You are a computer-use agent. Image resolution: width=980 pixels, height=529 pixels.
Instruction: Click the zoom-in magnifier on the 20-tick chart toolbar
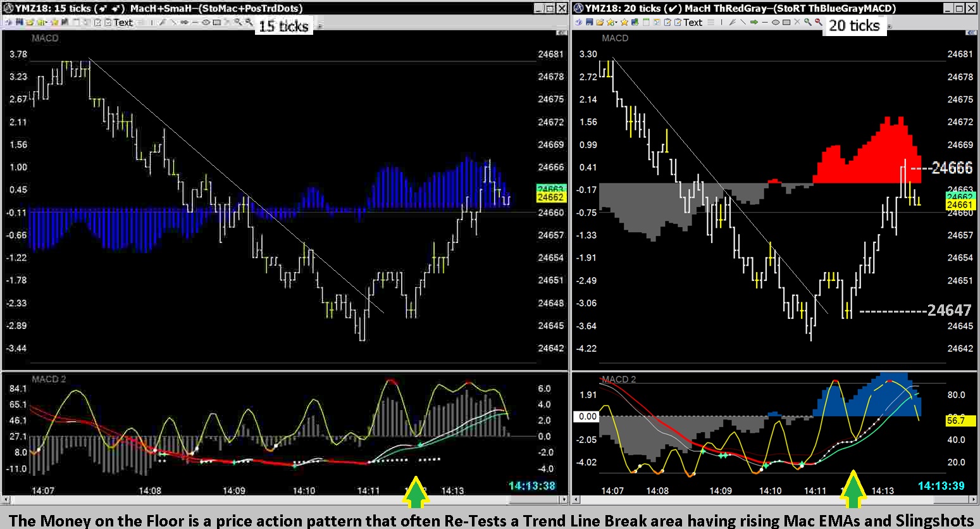pos(807,24)
